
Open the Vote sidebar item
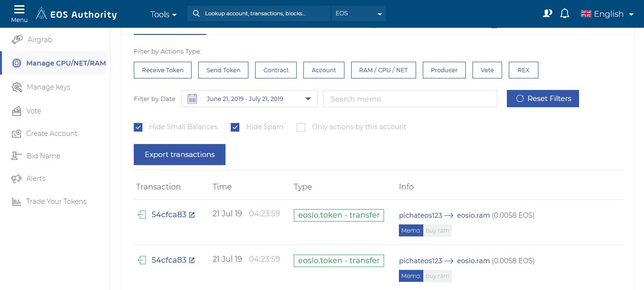(33, 111)
